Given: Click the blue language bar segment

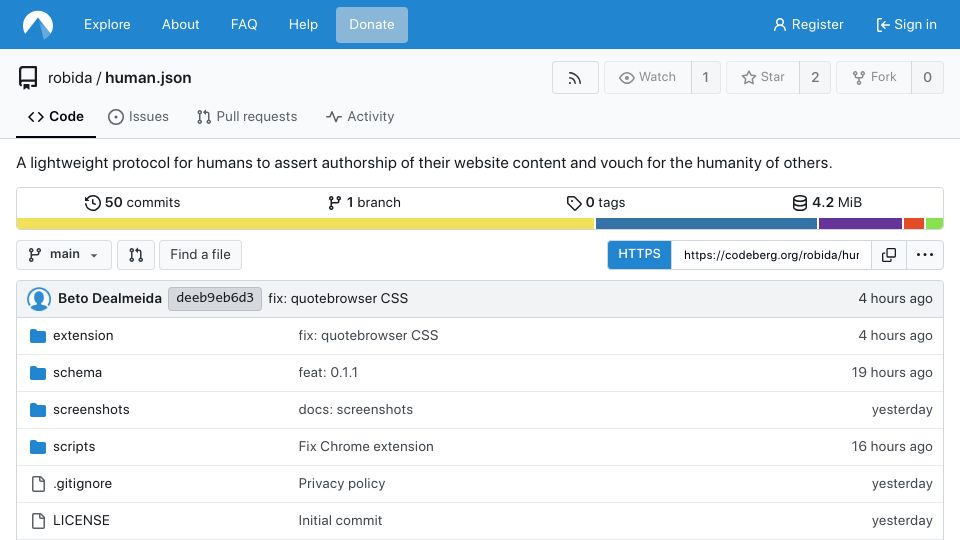Looking at the screenshot, I should coord(707,224).
